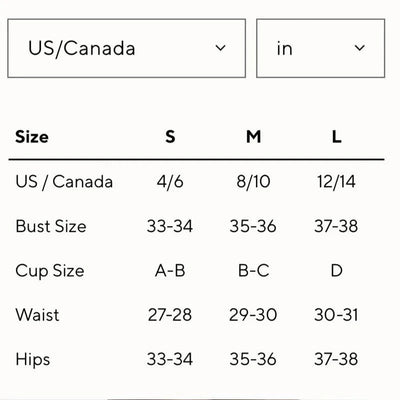Screen dimensions: 400x400
Task: Click the chevron arrow in US/Canada dropdown
Action: pos(220,48)
